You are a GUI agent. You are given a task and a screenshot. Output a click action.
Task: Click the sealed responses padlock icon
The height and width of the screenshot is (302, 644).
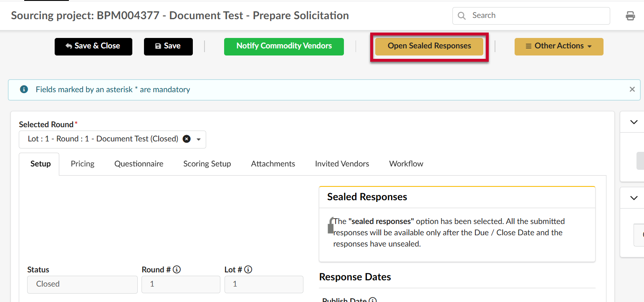(x=331, y=225)
